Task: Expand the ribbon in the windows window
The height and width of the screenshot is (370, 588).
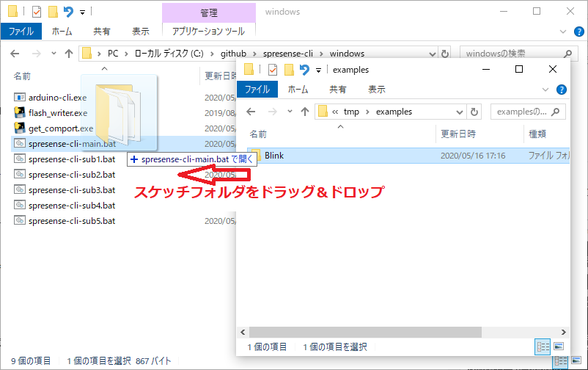Action: pos(563,32)
